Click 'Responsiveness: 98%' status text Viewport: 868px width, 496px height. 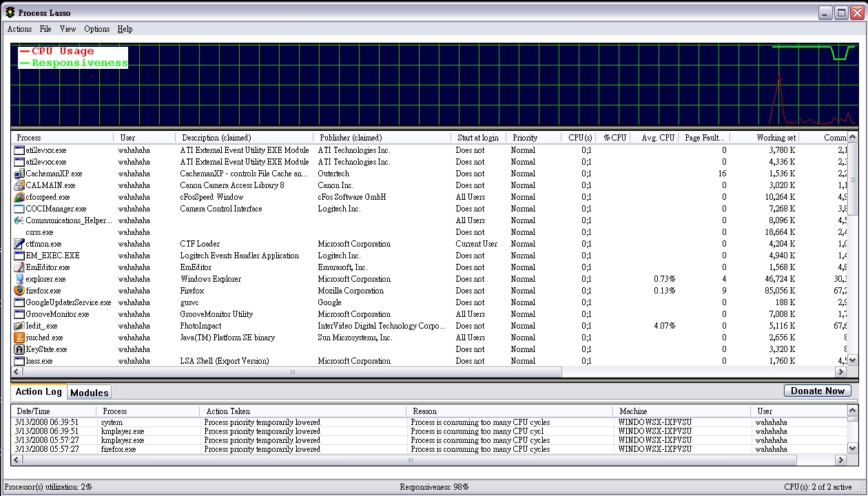pyautogui.click(x=434, y=487)
